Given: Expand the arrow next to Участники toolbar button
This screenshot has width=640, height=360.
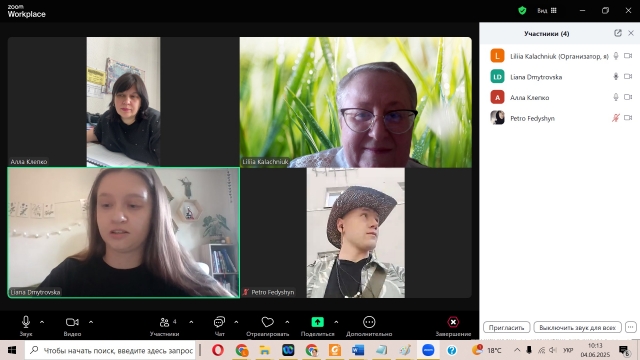Looking at the screenshot, I should 191,322.
